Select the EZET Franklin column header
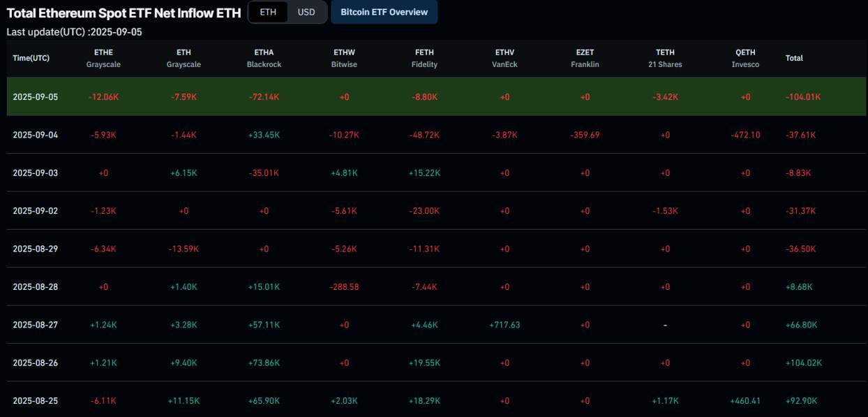Screen dimensions: 868x417 (585, 58)
